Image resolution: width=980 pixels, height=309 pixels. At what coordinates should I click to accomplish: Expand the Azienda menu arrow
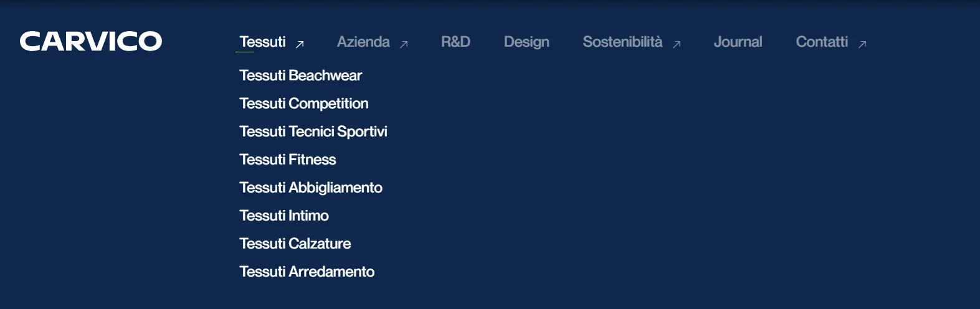click(x=404, y=44)
